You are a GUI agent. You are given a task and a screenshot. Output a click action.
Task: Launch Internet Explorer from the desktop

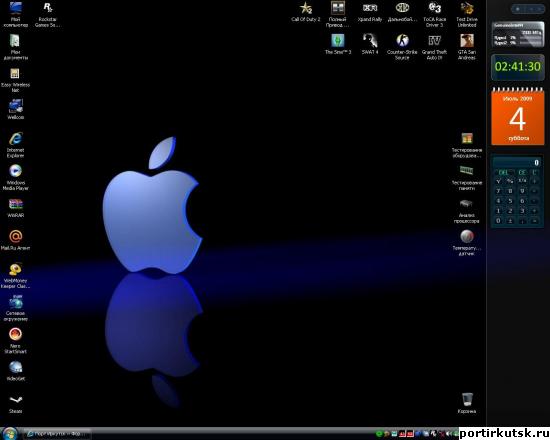click(15, 145)
